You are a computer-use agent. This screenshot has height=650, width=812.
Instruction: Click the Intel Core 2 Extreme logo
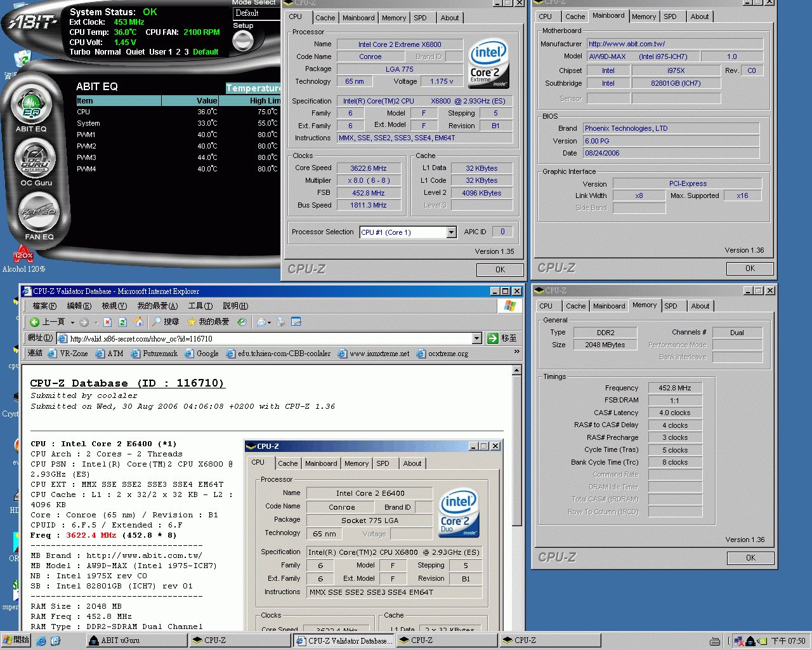[488, 65]
